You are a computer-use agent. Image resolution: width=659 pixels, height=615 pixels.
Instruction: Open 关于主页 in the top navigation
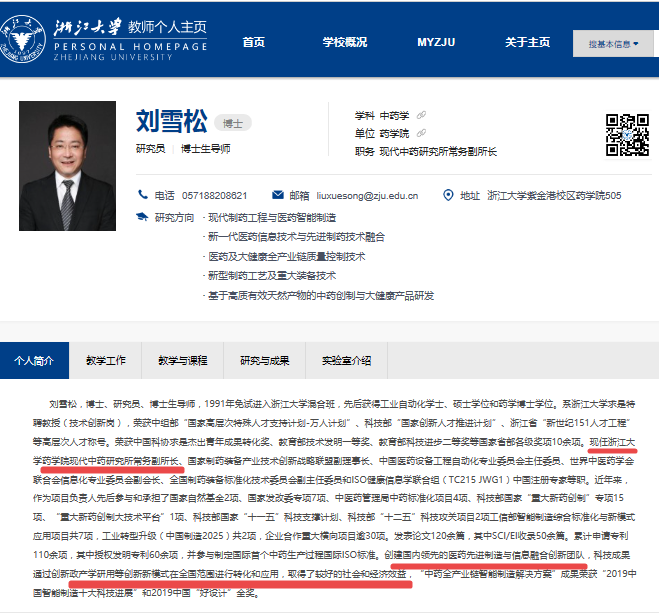[527, 42]
